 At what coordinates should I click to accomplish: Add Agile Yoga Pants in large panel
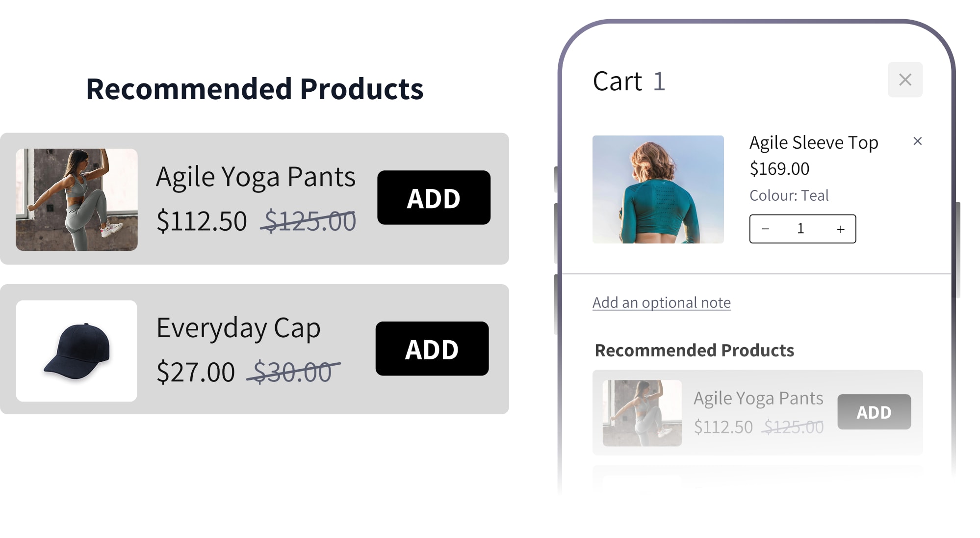(434, 198)
